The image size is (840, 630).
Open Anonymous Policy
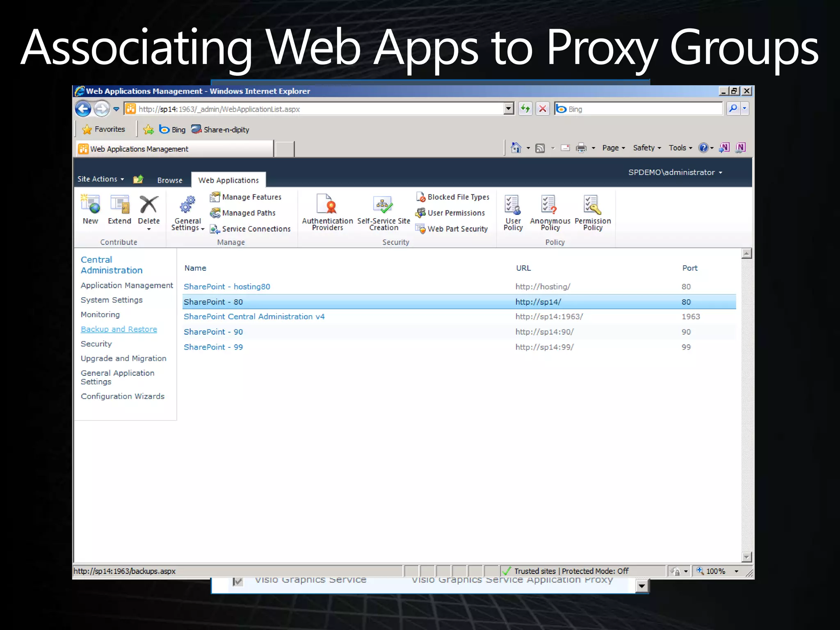(x=550, y=212)
